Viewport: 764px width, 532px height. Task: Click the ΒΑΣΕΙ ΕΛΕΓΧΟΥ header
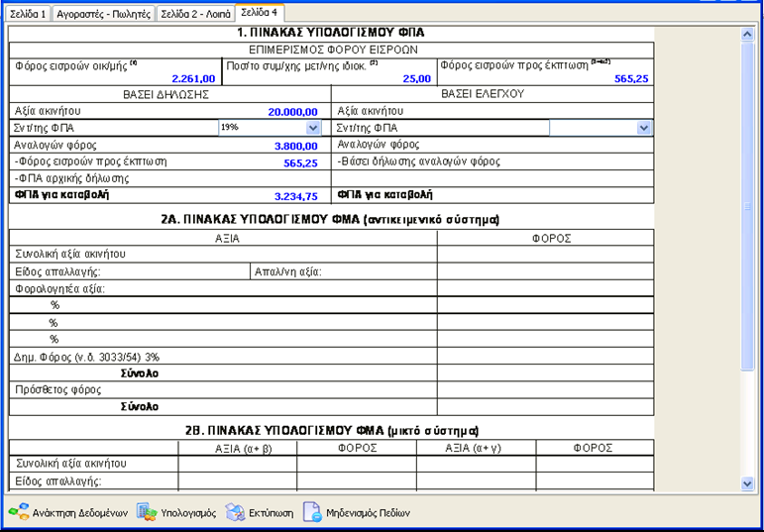(x=483, y=94)
